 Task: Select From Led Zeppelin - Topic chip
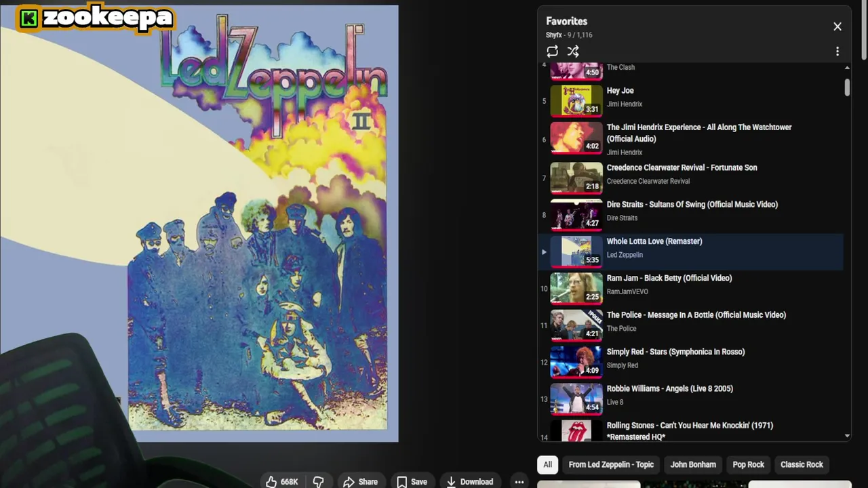click(611, 464)
